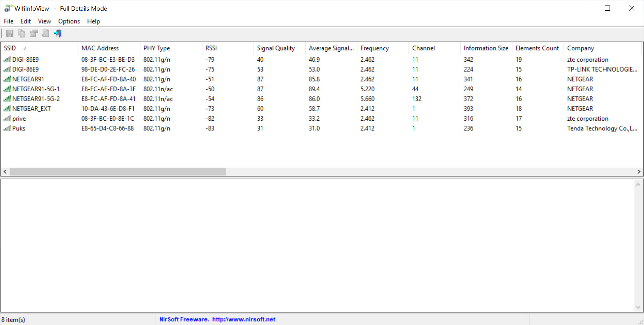Click signal bars icon beside NETGEAR91-5G-1
The image size is (644, 325).
7,89
